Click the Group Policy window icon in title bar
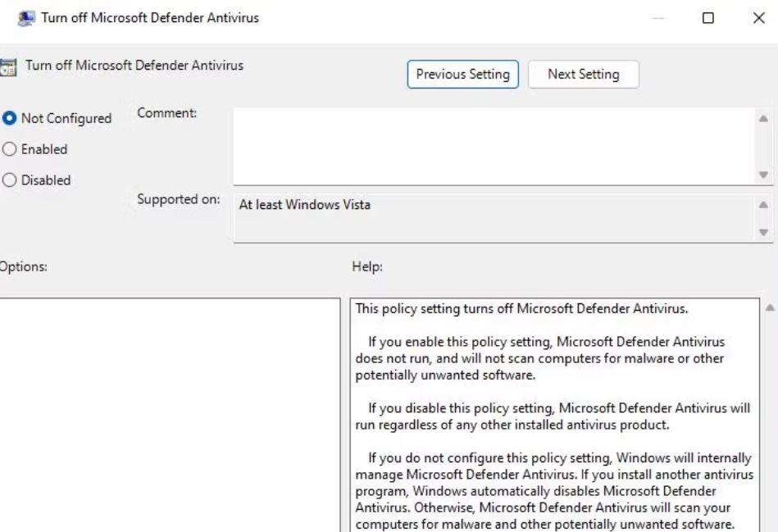This screenshot has height=532, width=778. click(x=25, y=18)
